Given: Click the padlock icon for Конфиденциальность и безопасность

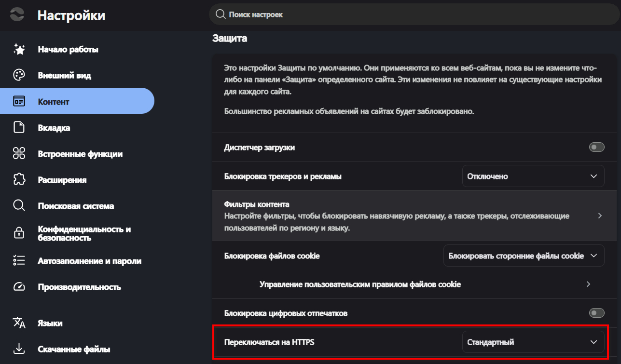Looking at the screenshot, I should (x=19, y=233).
